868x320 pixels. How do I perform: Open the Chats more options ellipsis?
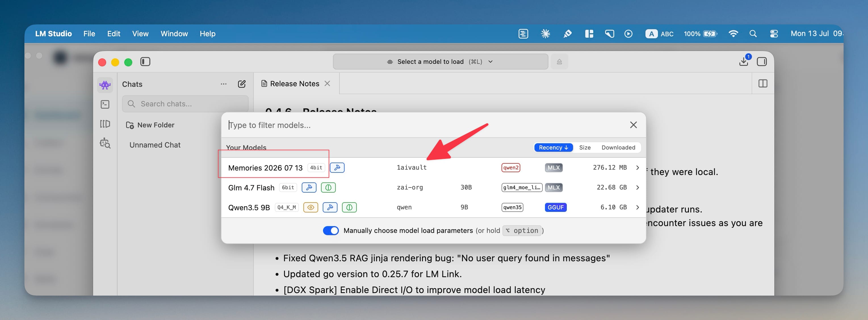pos(223,84)
